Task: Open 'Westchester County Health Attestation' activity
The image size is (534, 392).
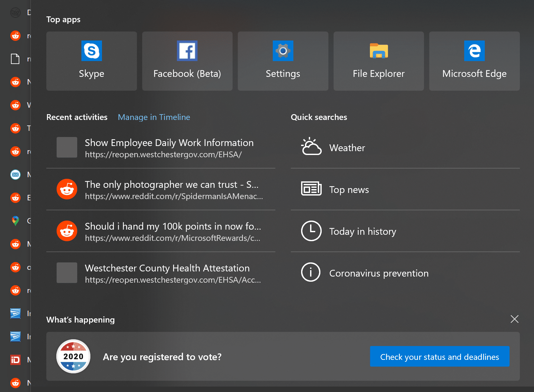Action: [x=161, y=273]
